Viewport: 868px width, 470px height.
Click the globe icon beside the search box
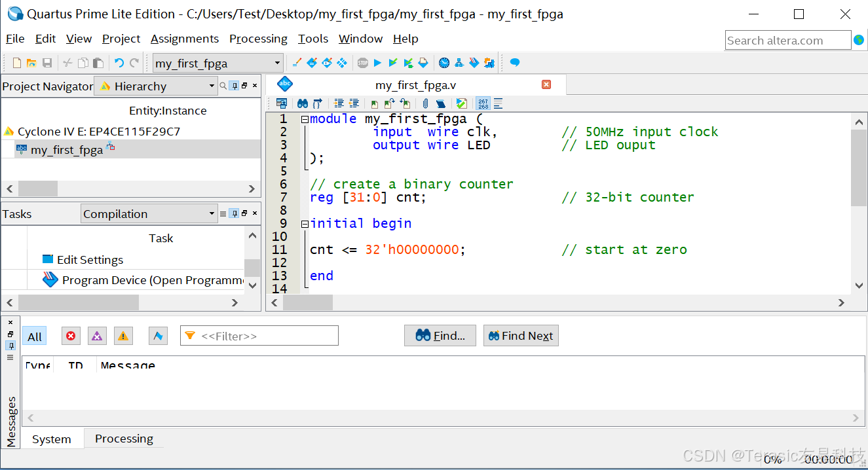click(859, 40)
